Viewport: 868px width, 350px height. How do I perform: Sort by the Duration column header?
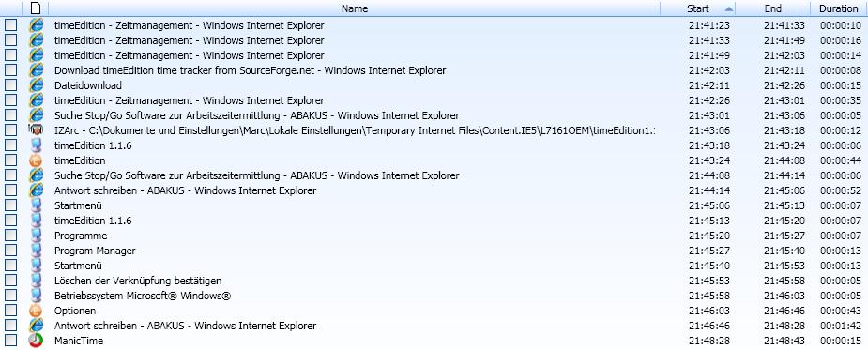coord(838,8)
